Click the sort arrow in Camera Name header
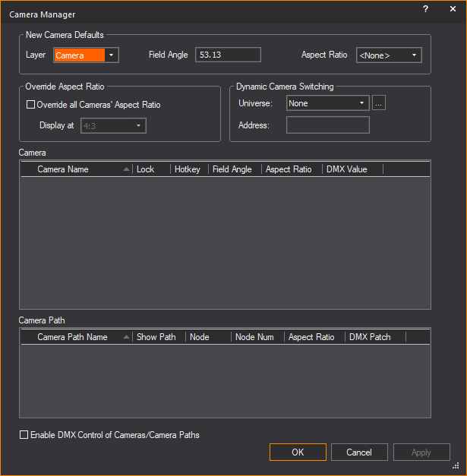The width and height of the screenshot is (467, 476). click(x=126, y=169)
